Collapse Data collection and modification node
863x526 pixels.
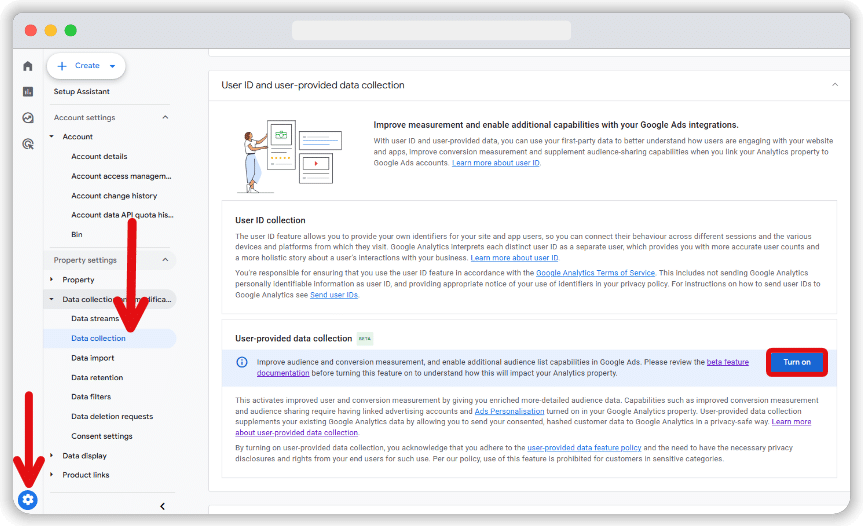point(52,299)
